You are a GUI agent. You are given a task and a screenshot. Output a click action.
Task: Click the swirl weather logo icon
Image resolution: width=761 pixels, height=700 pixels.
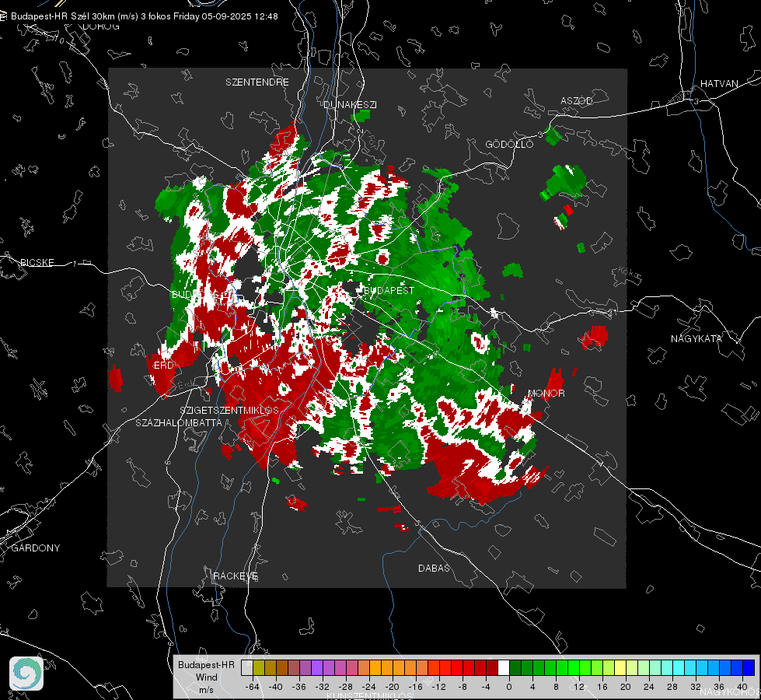click(26, 674)
